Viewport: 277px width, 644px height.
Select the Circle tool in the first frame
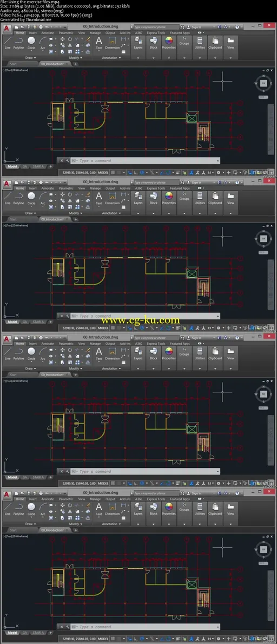[31, 42]
